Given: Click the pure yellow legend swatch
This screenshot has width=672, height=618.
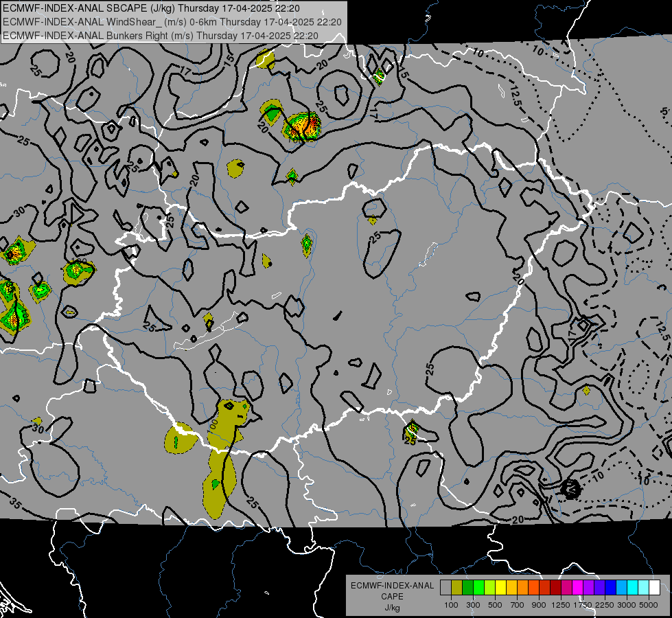Looking at the screenshot, I should tap(501, 587).
